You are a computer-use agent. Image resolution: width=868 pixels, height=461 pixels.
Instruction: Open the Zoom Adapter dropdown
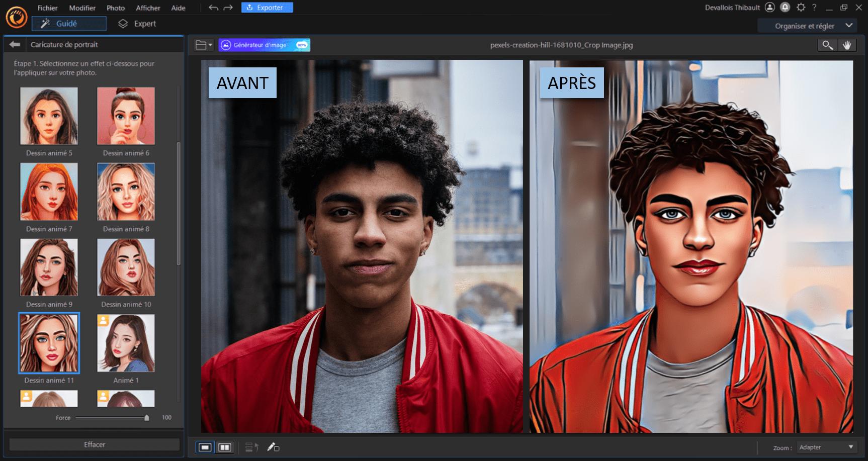[826, 447]
